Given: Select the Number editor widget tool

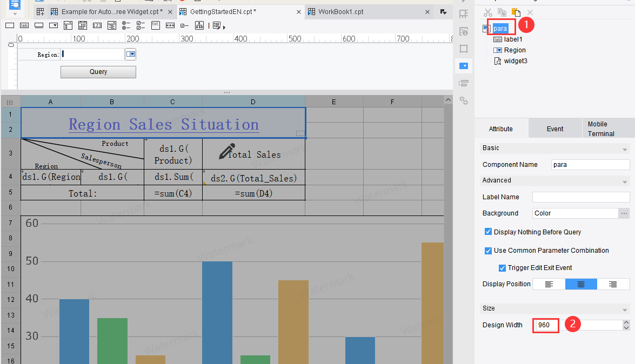Looking at the screenshot, I should coord(97,25).
